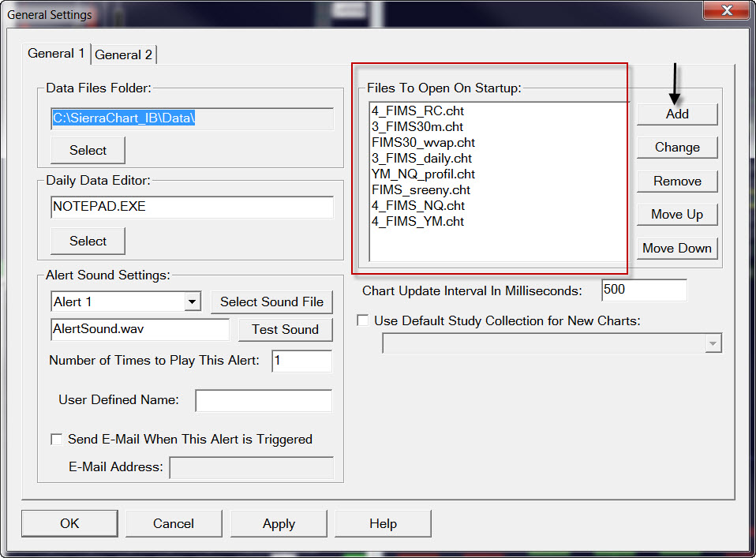Click the User Defined Name field
This screenshot has height=558, width=756.
(x=264, y=400)
